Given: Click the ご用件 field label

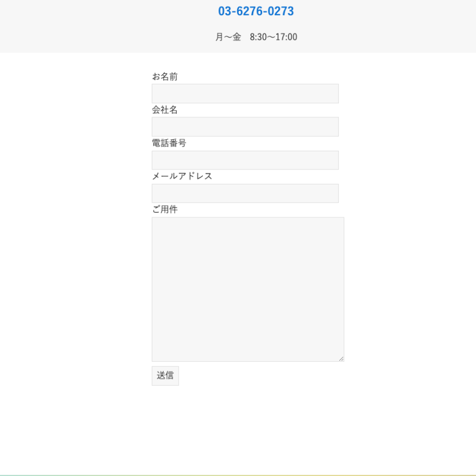Looking at the screenshot, I should point(165,210).
